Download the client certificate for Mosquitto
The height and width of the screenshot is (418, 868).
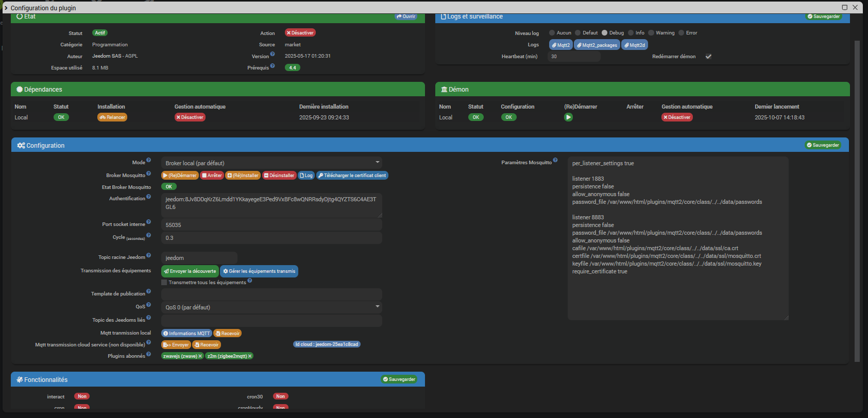[x=352, y=176]
